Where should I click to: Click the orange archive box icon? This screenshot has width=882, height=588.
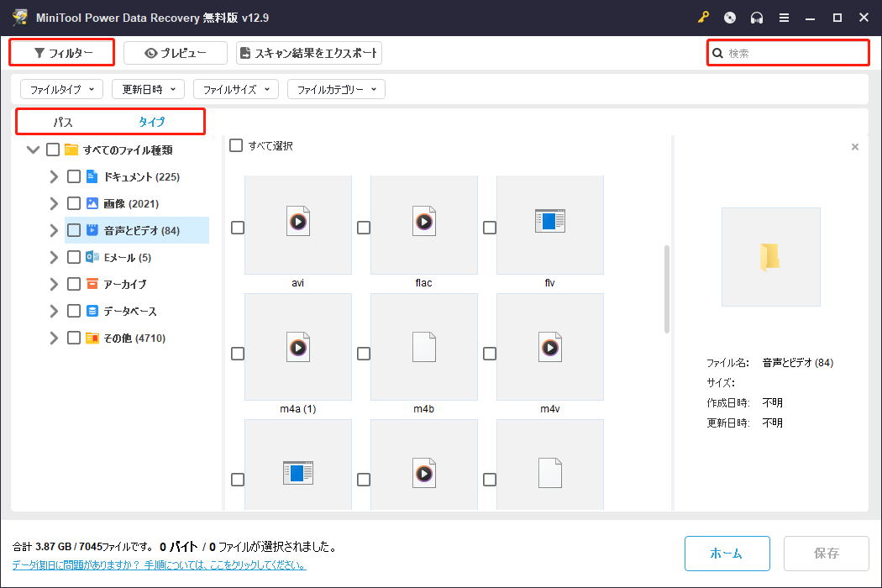click(x=92, y=284)
